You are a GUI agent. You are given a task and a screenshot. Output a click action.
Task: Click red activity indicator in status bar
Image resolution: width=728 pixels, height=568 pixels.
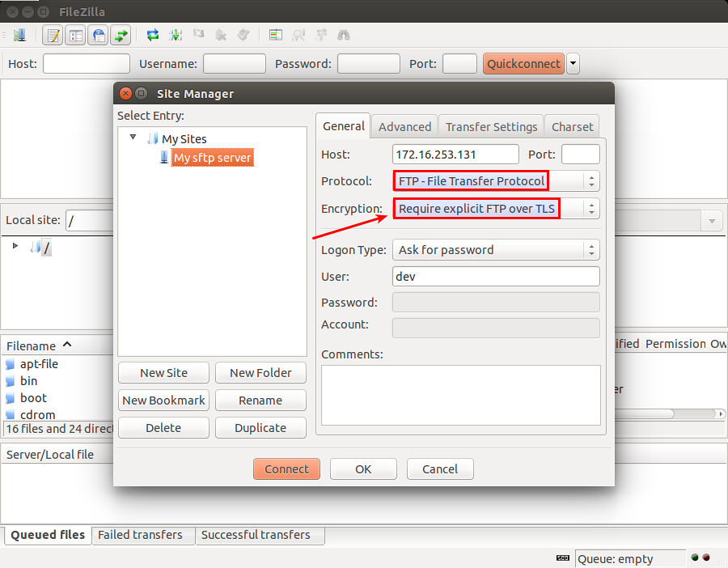tap(706, 557)
